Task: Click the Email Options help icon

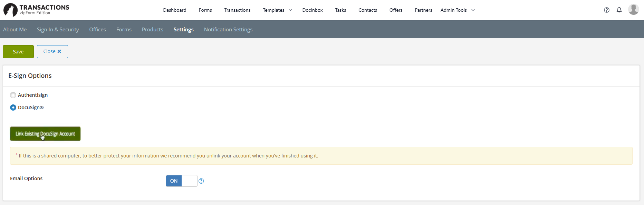Action: coord(201,181)
